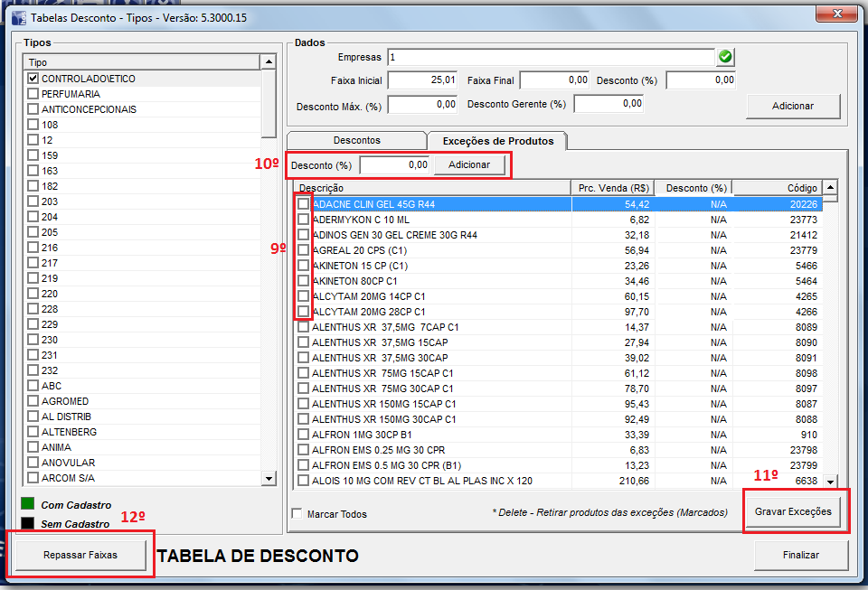Image resolution: width=868 pixels, height=590 pixels.
Task: Click the application icon in title bar
Action: click(17, 17)
